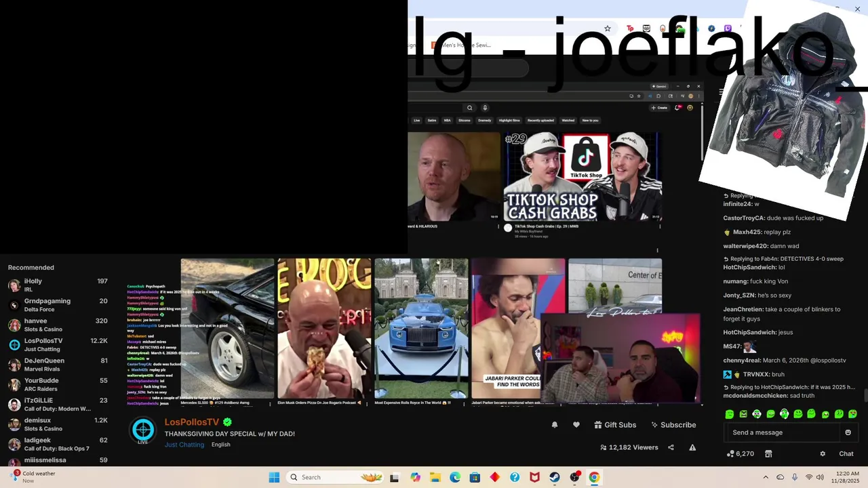Screen dimensions: 868x488
Task: Select LosPollosTV in the Recommended sidebar
Action: (x=58, y=345)
